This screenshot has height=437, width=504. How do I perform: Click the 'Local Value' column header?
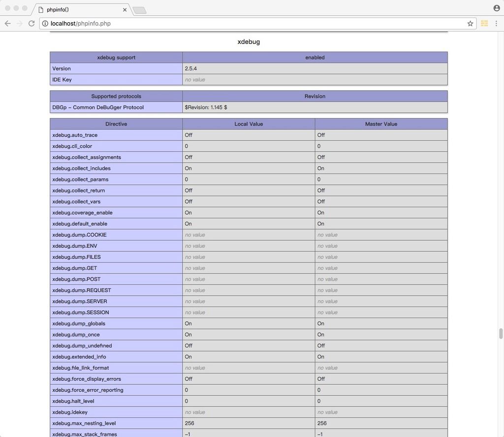tap(249, 124)
